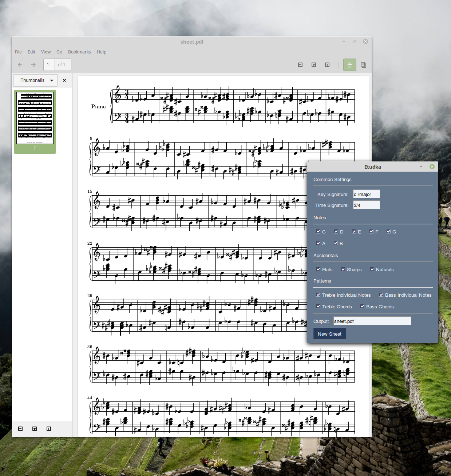Click the page number box

coord(49,65)
